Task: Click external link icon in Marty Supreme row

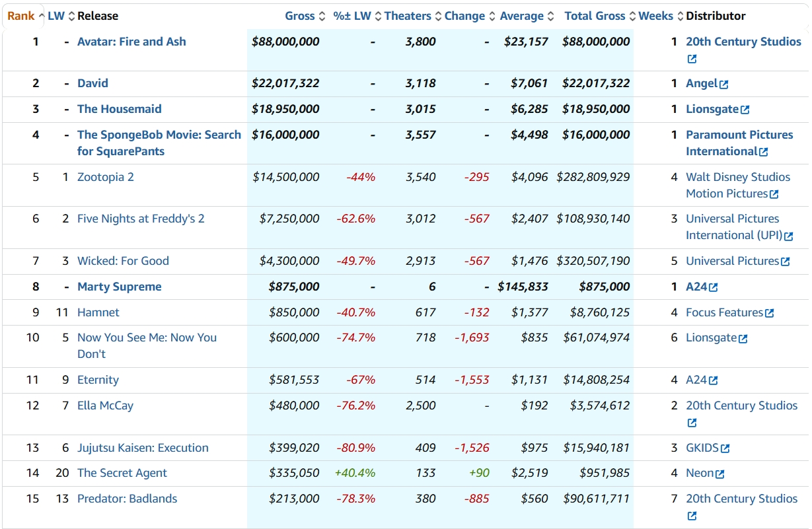Action: point(714,287)
